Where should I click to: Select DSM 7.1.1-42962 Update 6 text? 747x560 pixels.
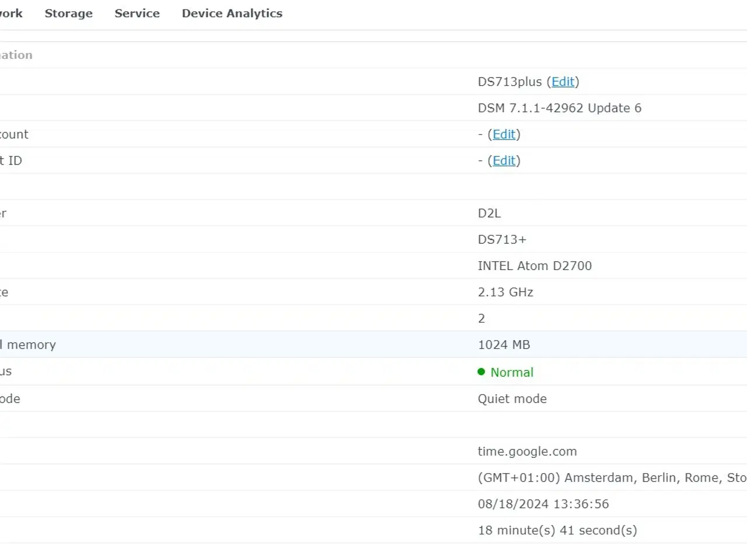coord(560,108)
